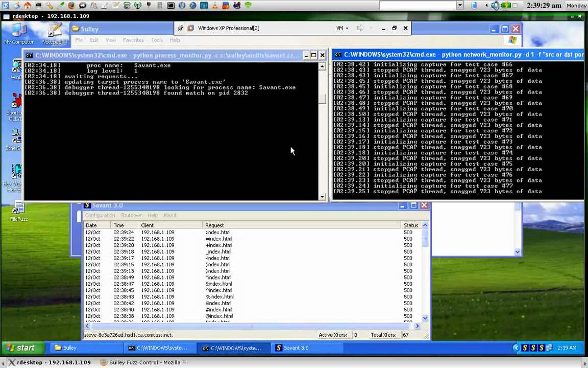Open My Computer desktop icon
Viewport: 588px width, 368px height.
click(19, 34)
